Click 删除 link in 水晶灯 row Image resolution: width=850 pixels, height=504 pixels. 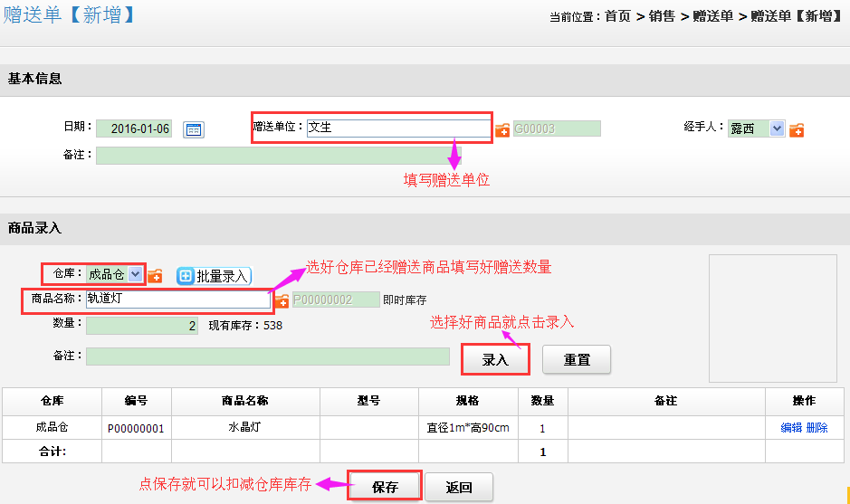pyautogui.click(x=817, y=428)
